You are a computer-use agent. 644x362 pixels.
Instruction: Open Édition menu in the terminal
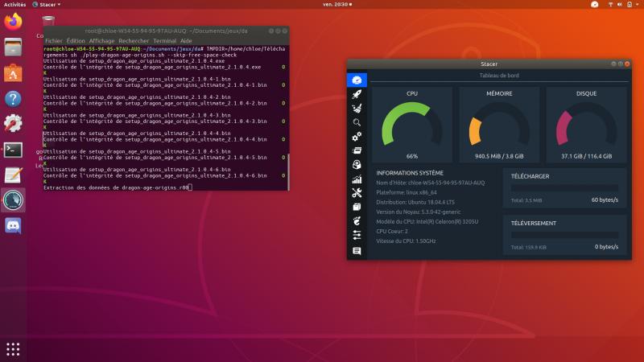76,41
